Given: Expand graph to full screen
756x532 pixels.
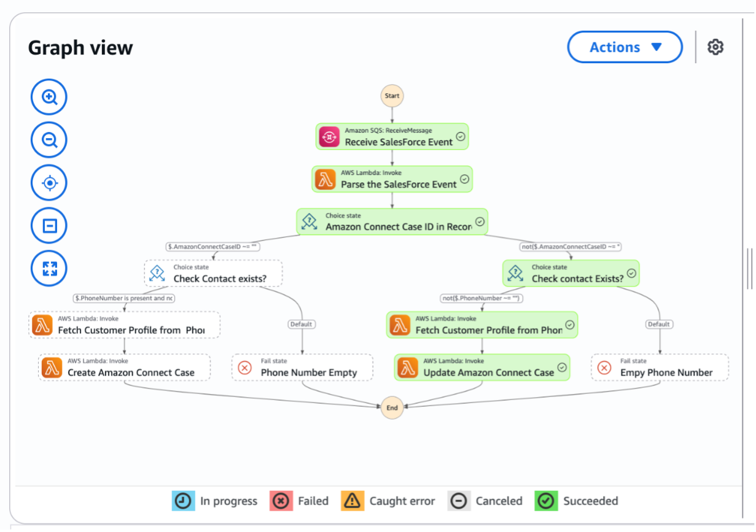Looking at the screenshot, I should [49, 269].
